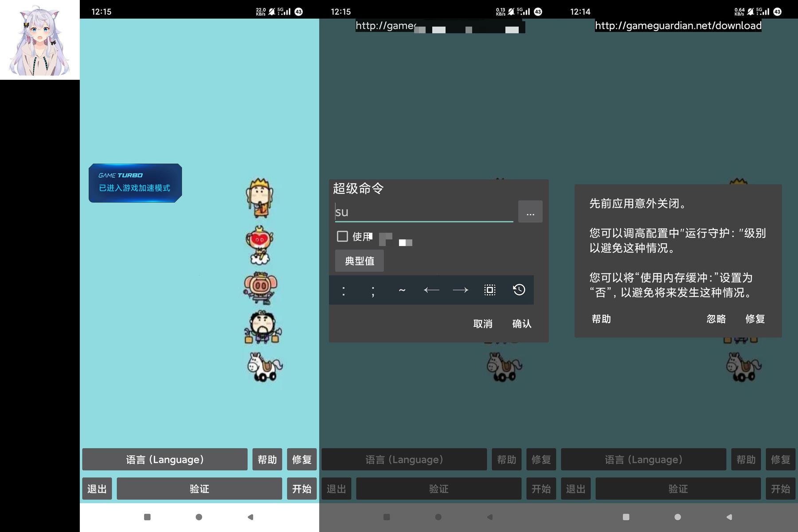Open 语言 (Language) in left screen
Screen dimensions: 798x532
[x=165, y=460]
